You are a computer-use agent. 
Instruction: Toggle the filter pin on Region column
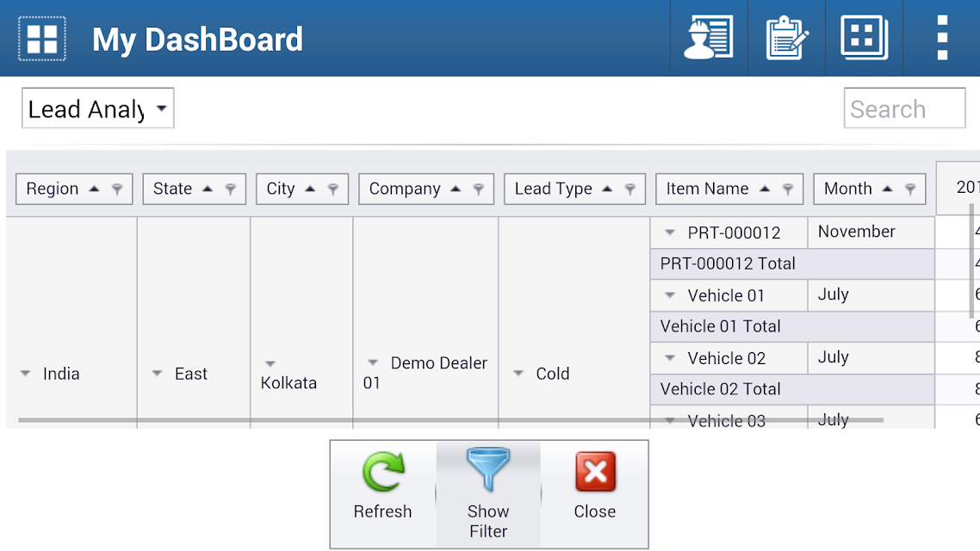pyautogui.click(x=117, y=189)
